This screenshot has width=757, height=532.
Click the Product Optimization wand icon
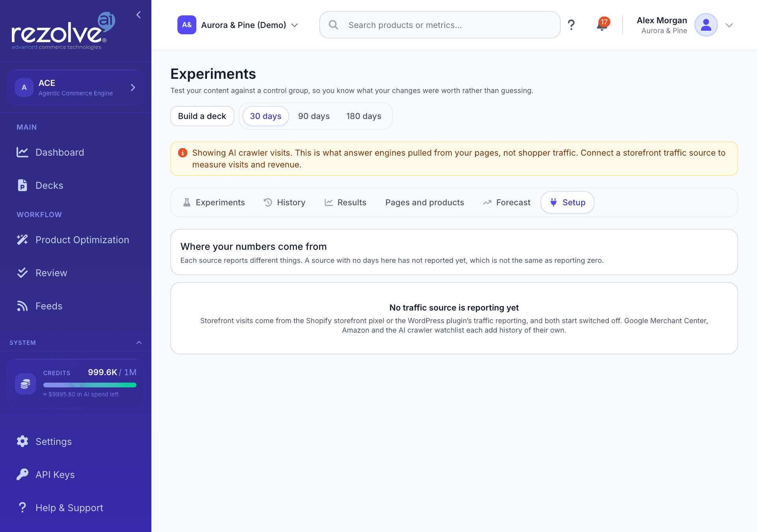click(22, 240)
